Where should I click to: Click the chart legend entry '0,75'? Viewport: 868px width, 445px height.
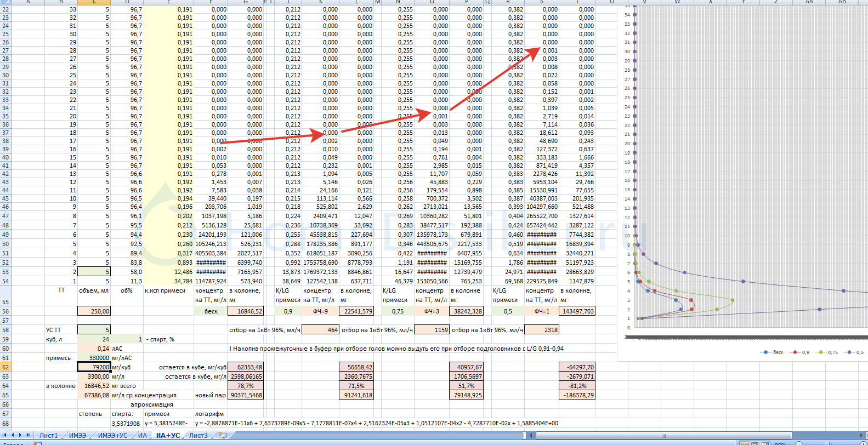tap(827, 352)
